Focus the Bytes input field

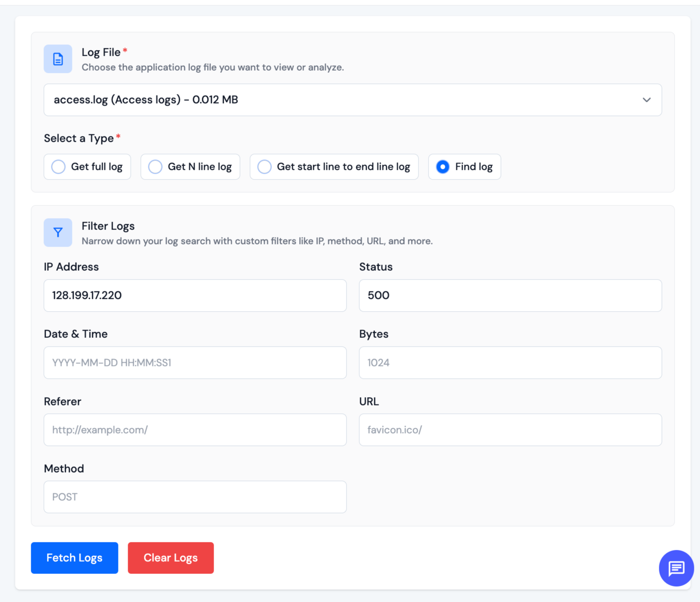point(510,363)
